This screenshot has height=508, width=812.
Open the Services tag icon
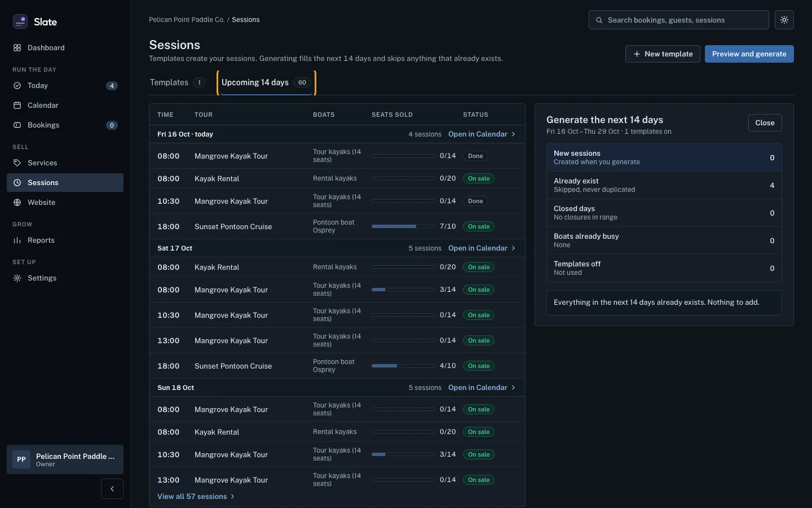17,163
